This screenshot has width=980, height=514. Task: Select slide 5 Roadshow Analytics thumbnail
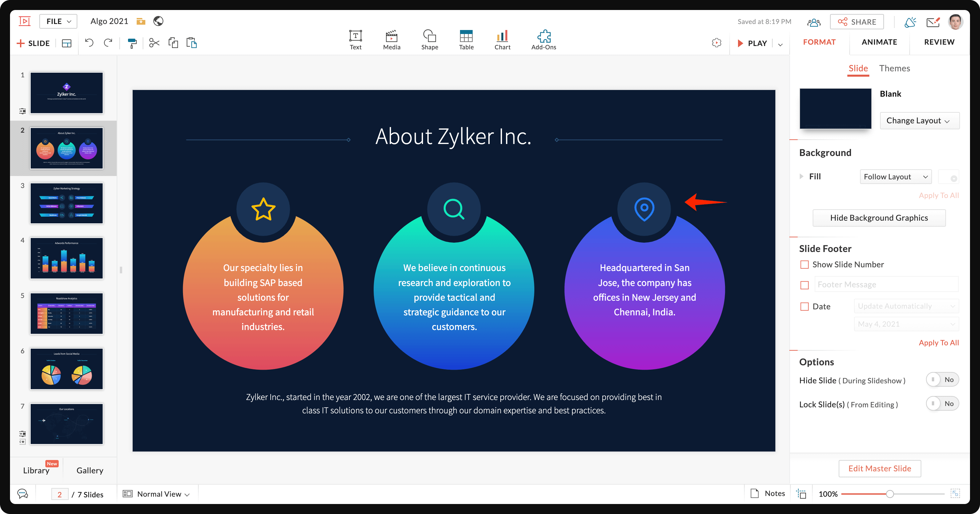(67, 313)
